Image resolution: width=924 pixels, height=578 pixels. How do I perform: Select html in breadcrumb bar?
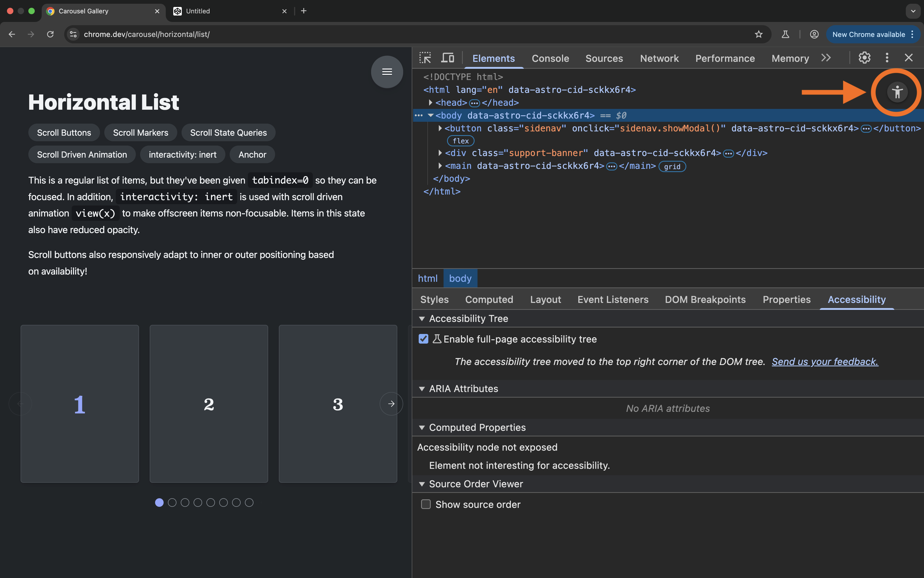click(x=428, y=278)
